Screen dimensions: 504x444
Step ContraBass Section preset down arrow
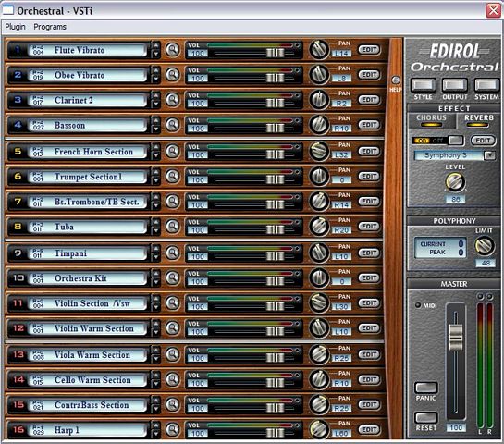(156, 409)
